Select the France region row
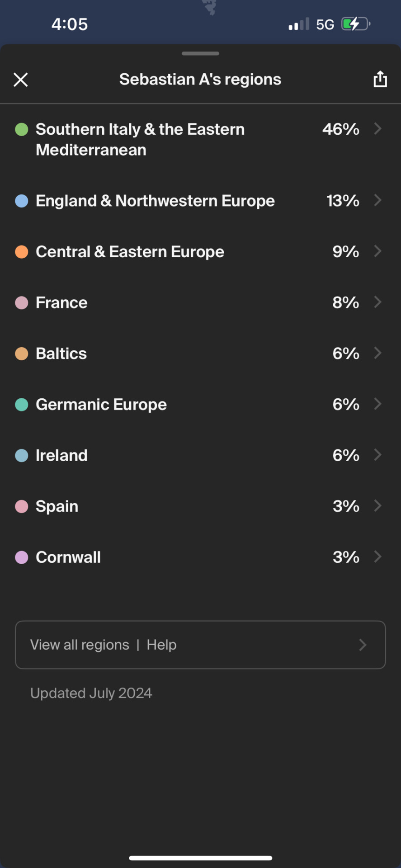This screenshot has width=401, height=868. pyautogui.click(x=200, y=302)
